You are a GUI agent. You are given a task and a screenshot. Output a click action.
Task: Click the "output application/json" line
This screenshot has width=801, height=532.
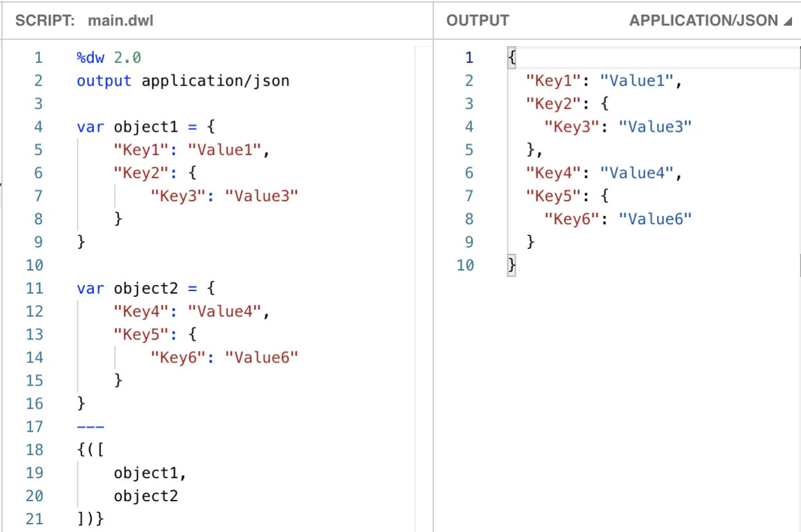(x=183, y=81)
